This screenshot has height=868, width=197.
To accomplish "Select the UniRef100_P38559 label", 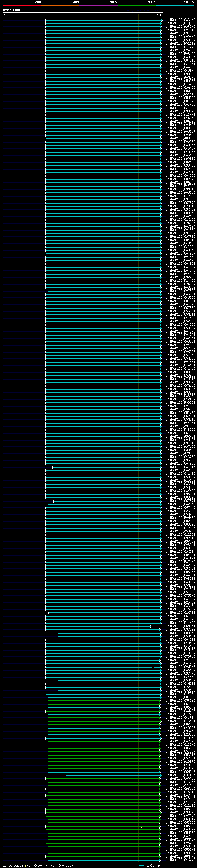I will tap(180, 430).
